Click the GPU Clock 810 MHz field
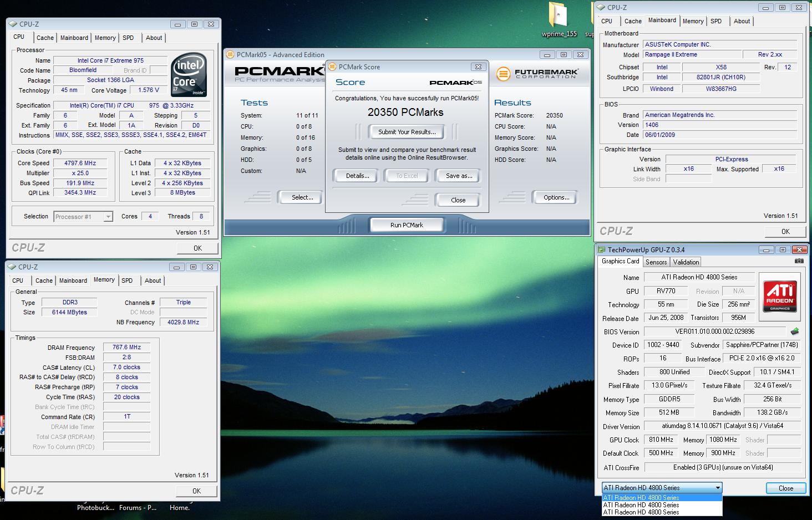Screen dimensions: 812x520 [661, 440]
